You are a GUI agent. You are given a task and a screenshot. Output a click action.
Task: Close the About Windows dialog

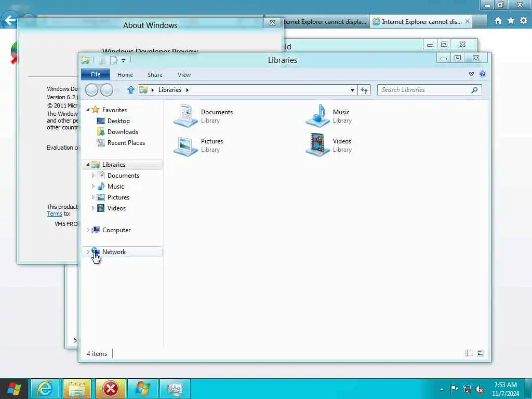272,23
